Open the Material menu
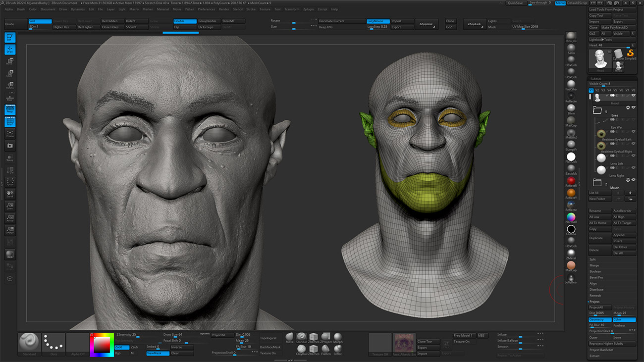 (x=162, y=9)
